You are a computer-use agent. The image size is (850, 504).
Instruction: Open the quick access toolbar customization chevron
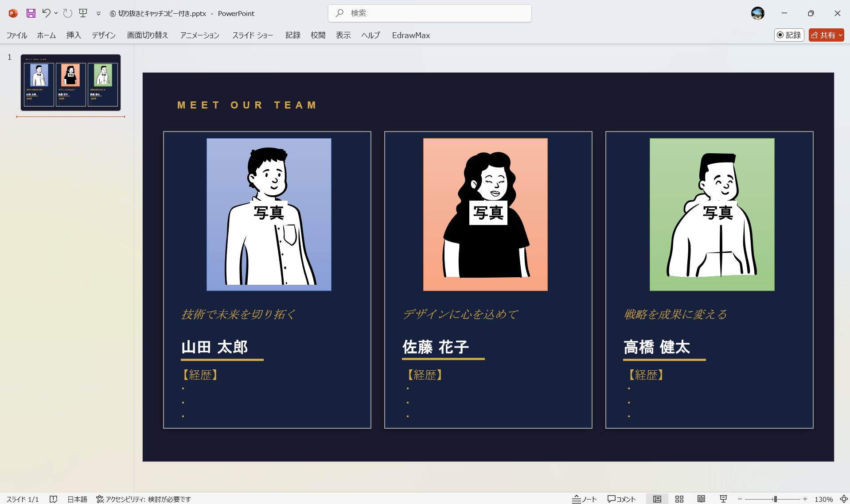[98, 14]
